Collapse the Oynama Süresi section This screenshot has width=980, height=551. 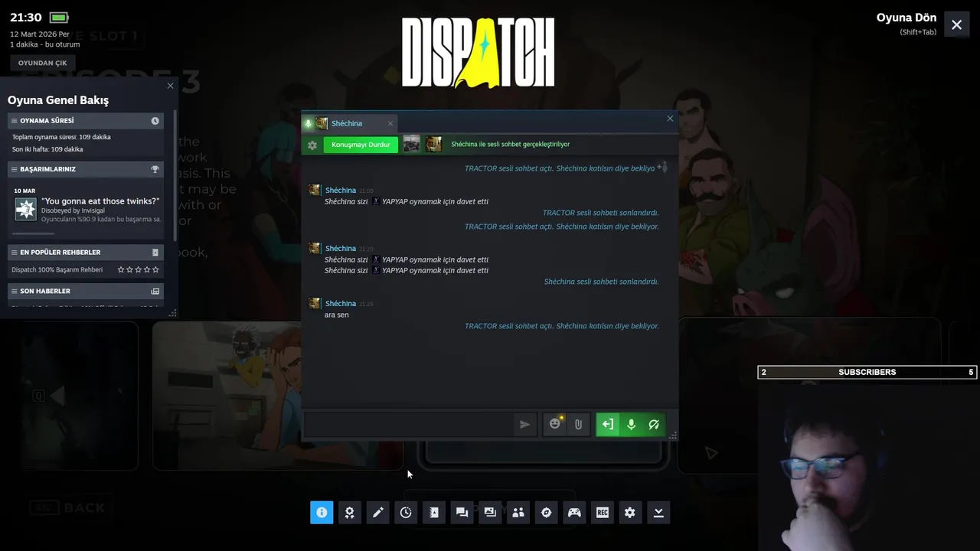tap(14, 121)
